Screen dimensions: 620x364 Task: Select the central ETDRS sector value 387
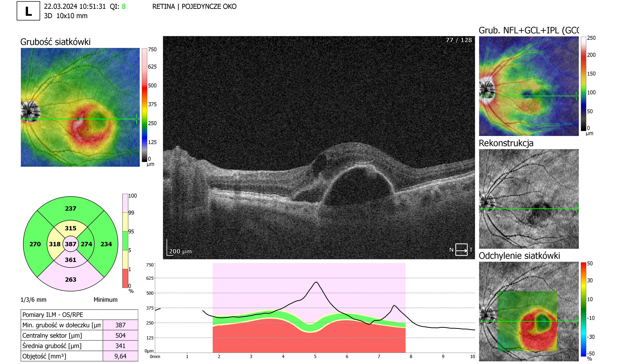[71, 244]
